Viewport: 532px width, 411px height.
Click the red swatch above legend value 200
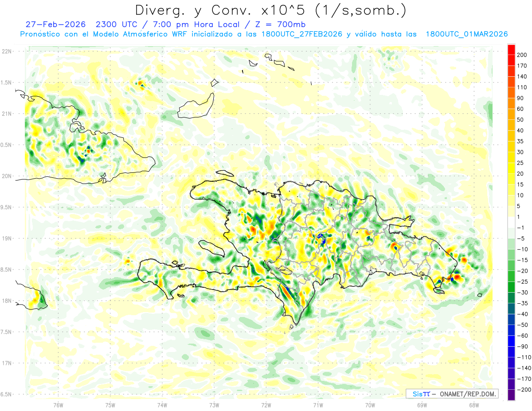512,49
